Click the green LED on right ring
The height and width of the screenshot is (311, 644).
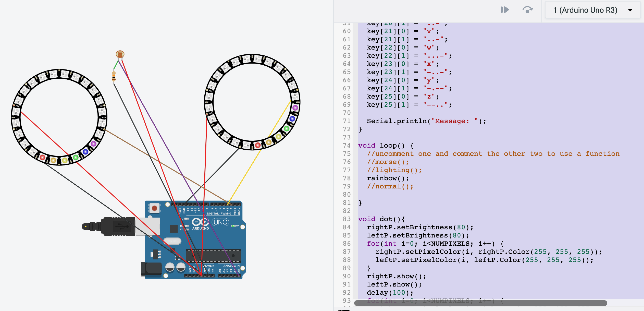(x=287, y=128)
